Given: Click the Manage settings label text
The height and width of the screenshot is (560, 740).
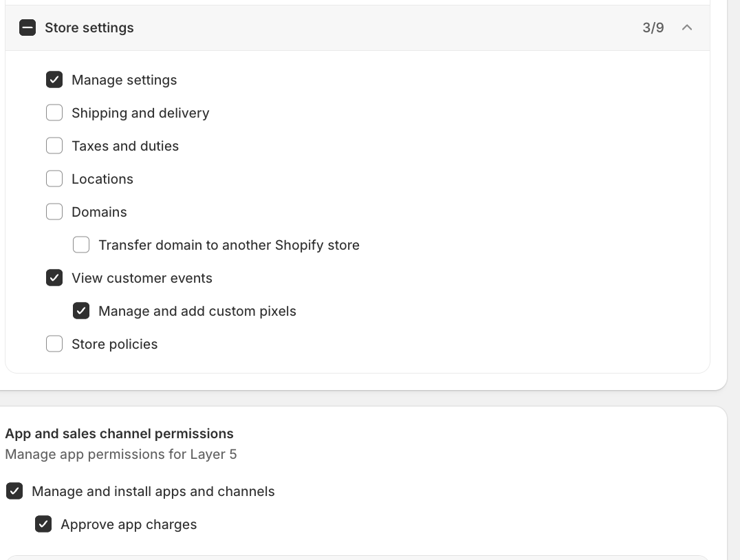Looking at the screenshot, I should [124, 79].
